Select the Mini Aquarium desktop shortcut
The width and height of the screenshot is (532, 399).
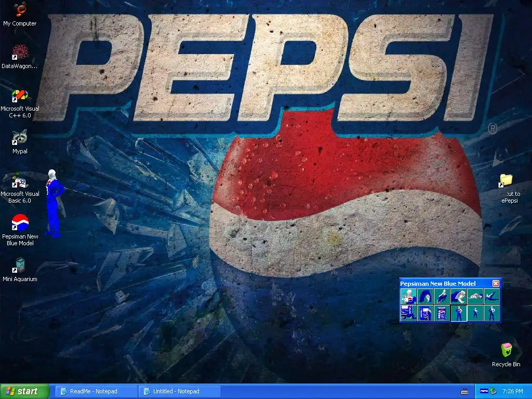20,270
